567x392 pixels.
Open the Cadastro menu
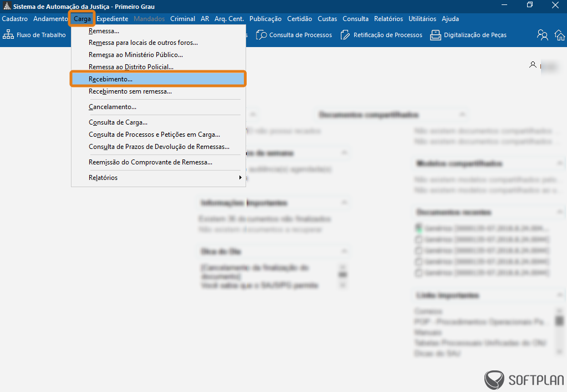pos(15,18)
